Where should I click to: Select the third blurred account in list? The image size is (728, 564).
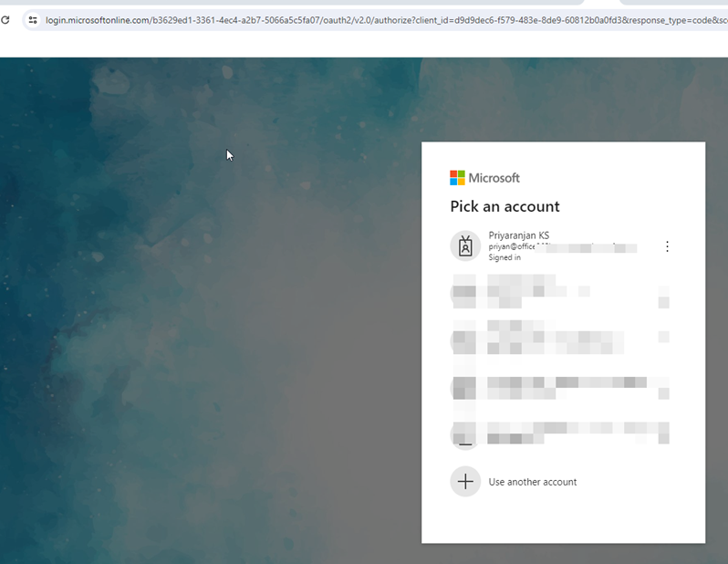coord(547,387)
